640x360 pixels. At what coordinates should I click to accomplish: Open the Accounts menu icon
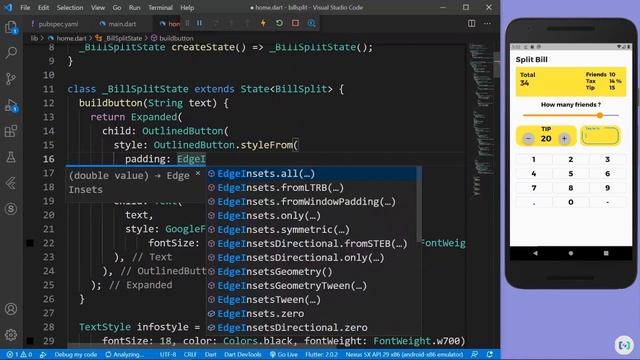pos(11,309)
